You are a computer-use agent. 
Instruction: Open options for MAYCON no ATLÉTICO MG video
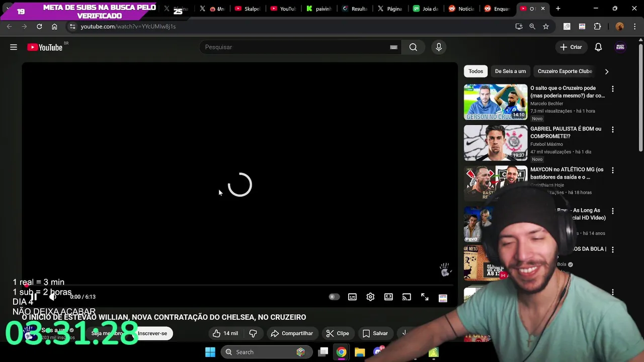pos(612,170)
